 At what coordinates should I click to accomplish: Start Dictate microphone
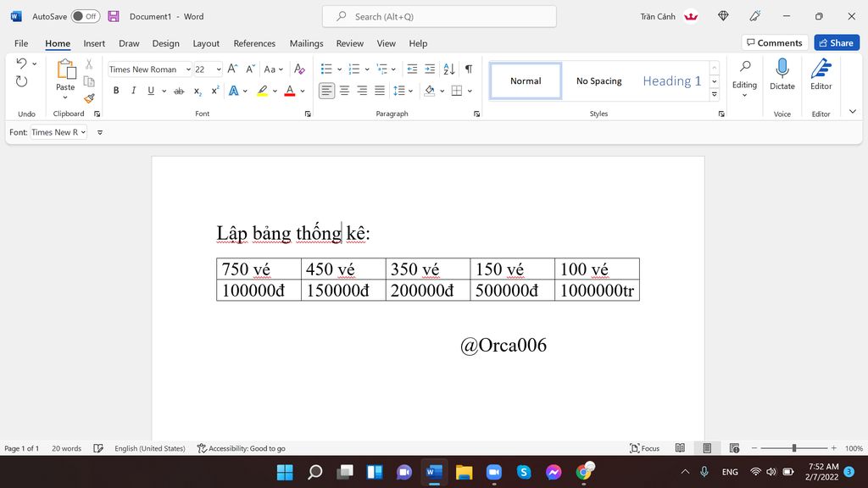(x=782, y=75)
